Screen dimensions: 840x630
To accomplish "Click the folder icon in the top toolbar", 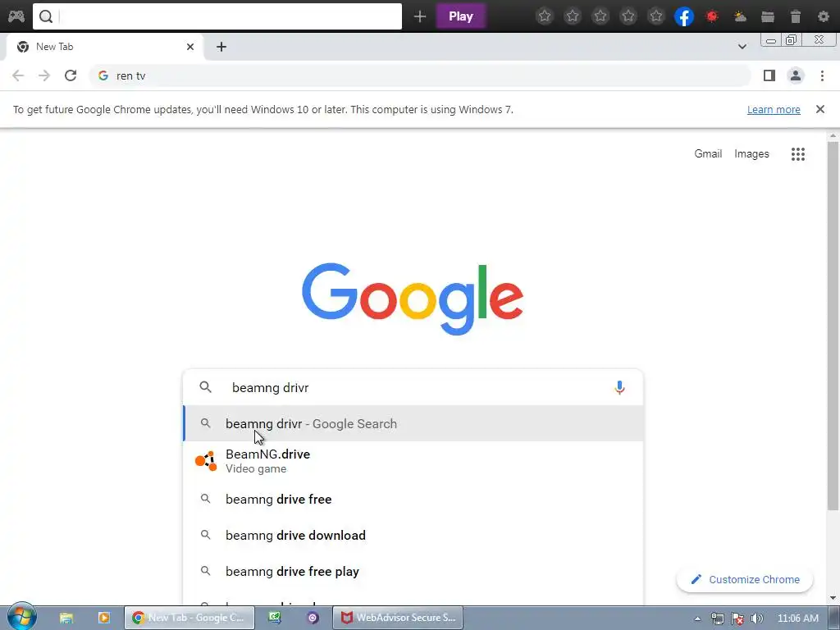I will pos(768,16).
